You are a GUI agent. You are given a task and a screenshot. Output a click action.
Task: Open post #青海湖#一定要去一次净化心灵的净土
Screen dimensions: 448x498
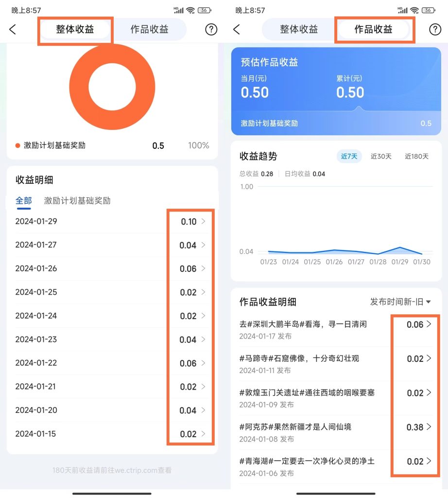pyautogui.click(x=307, y=462)
